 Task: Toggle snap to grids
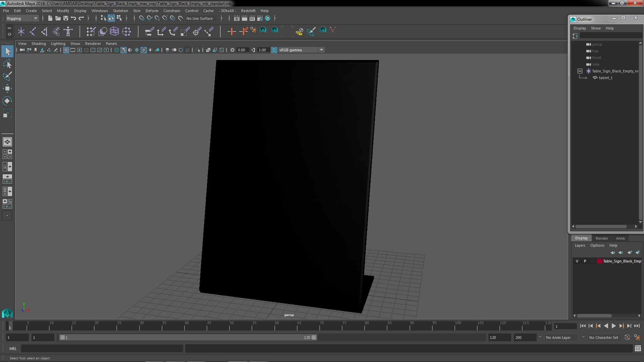(142, 18)
